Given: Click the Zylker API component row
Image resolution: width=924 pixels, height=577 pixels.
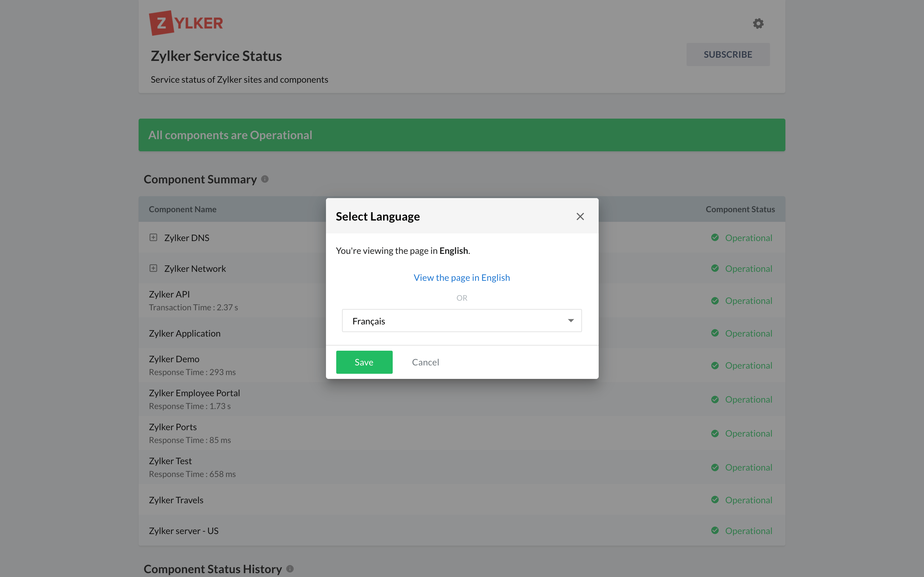Looking at the screenshot, I should point(169,294).
